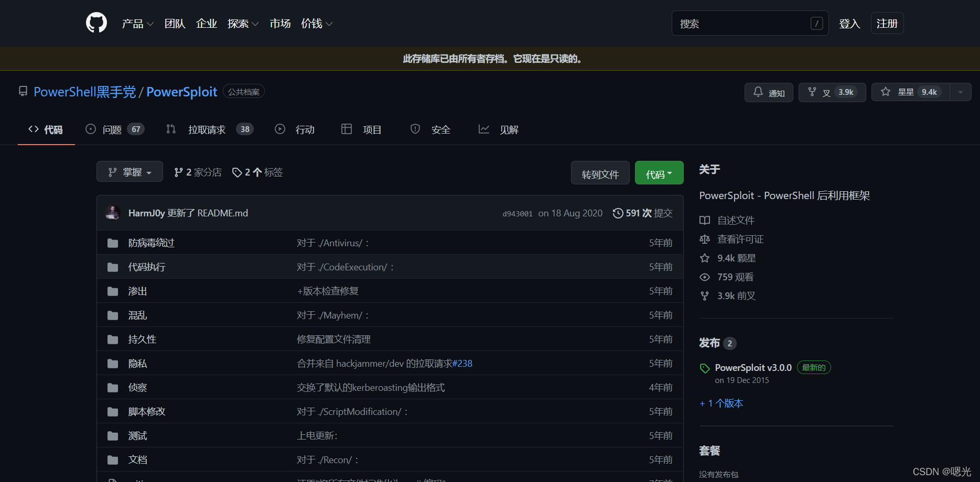The height and width of the screenshot is (482, 980).
Task: Click the folder icon for 混乱
Action: (x=113, y=315)
